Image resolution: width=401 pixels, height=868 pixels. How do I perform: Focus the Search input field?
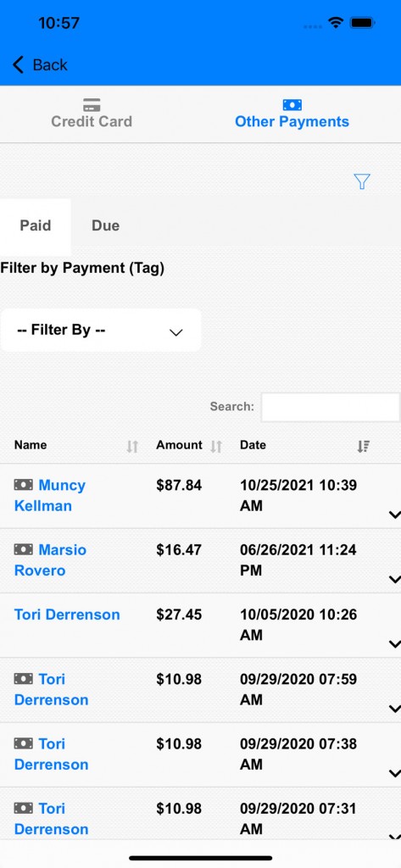click(331, 408)
